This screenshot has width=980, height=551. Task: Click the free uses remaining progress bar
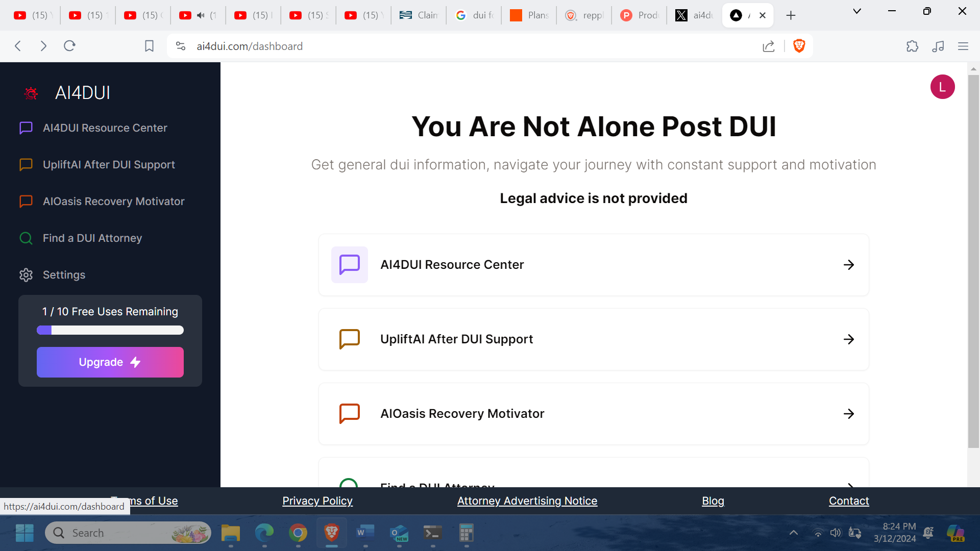[x=110, y=331]
